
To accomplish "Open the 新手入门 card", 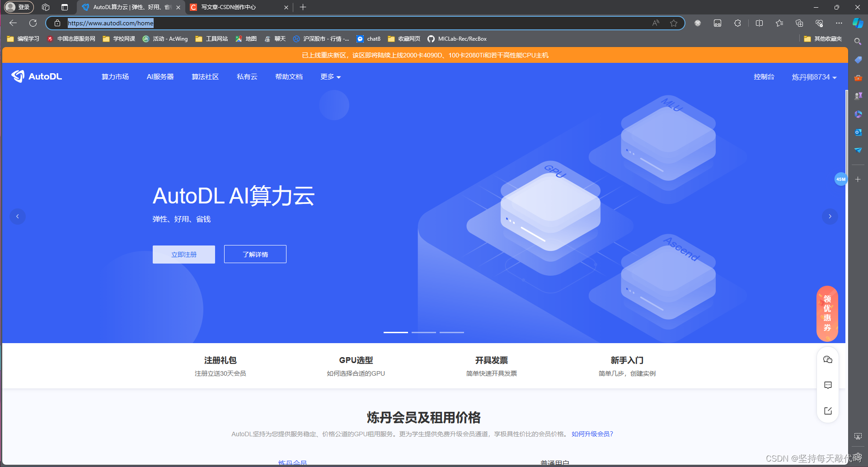I will pos(627,366).
